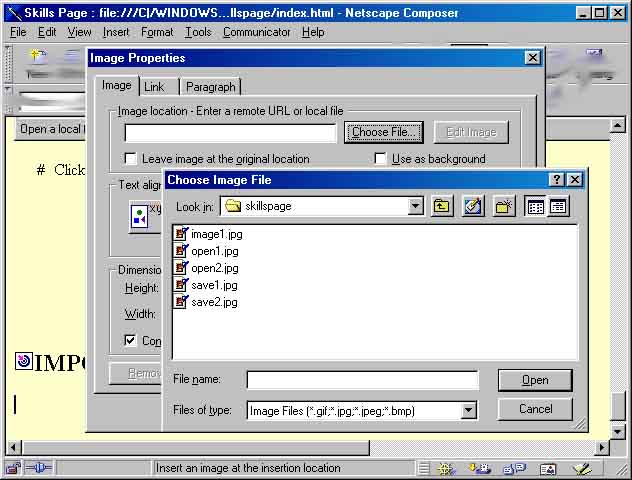Viewport: 632px width, 480px height.
Task: Click the vertical scrollbar down arrow
Action: click(x=617, y=432)
